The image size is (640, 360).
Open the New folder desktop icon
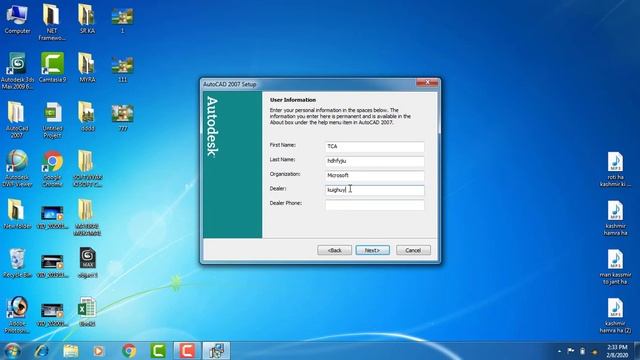(17, 214)
